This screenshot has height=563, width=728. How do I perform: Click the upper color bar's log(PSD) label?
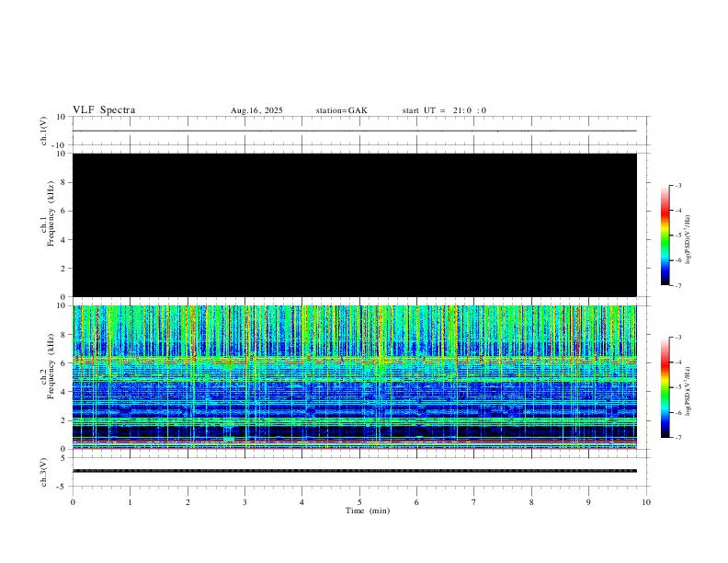click(x=688, y=239)
